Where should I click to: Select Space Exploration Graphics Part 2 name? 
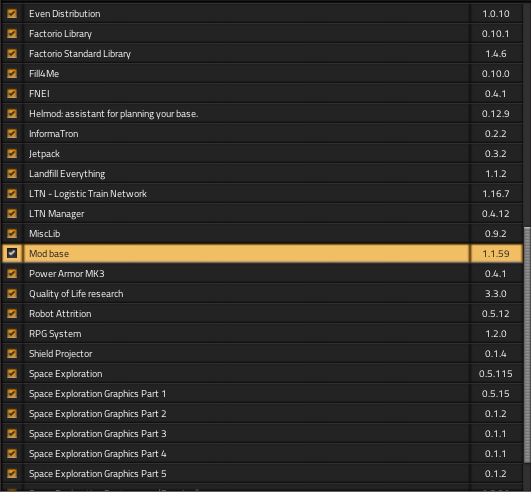click(x=98, y=413)
